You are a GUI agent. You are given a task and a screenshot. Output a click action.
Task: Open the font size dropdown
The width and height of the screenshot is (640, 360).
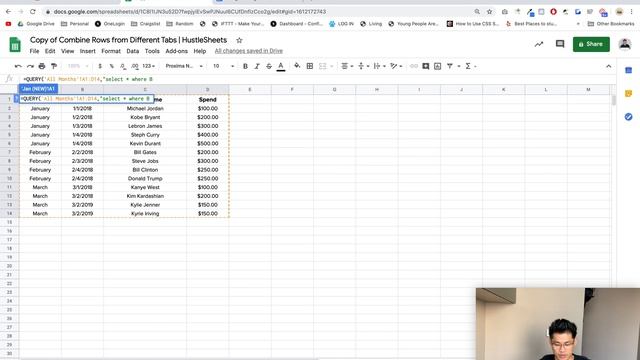[x=223, y=66]
